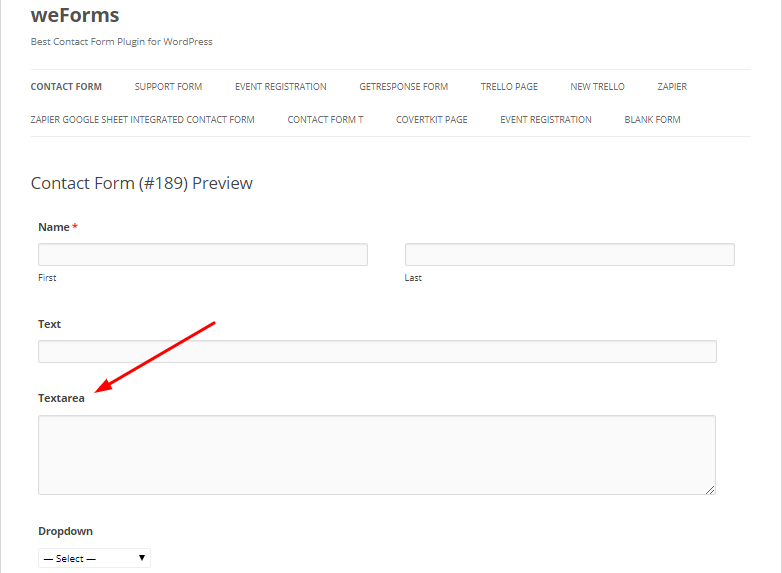Open Zapier Google Sheet Integrated Contact Form
The height and width of the screenshot is (573, 782).
[x=143, y=120]
